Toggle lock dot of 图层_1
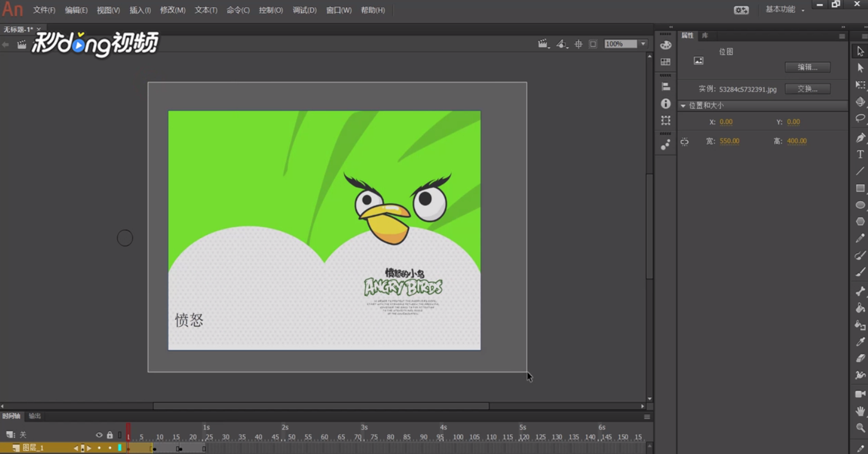 point(109,448)
